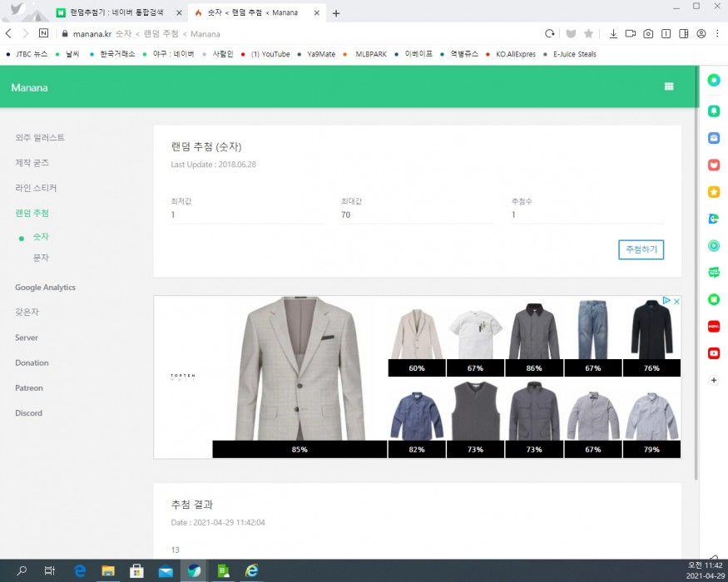Open the yellow star icon in the sidebar
Image resolution: width=728 pixels, height=582 pixels.
pos(714,192)
